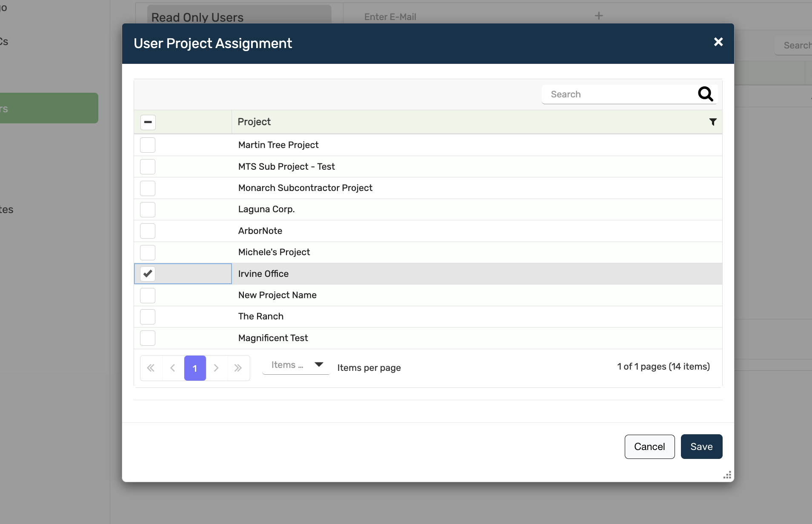Jump to last page using double-right arrows
This screenshot has height=524, width=812.
tap(238, 368)
